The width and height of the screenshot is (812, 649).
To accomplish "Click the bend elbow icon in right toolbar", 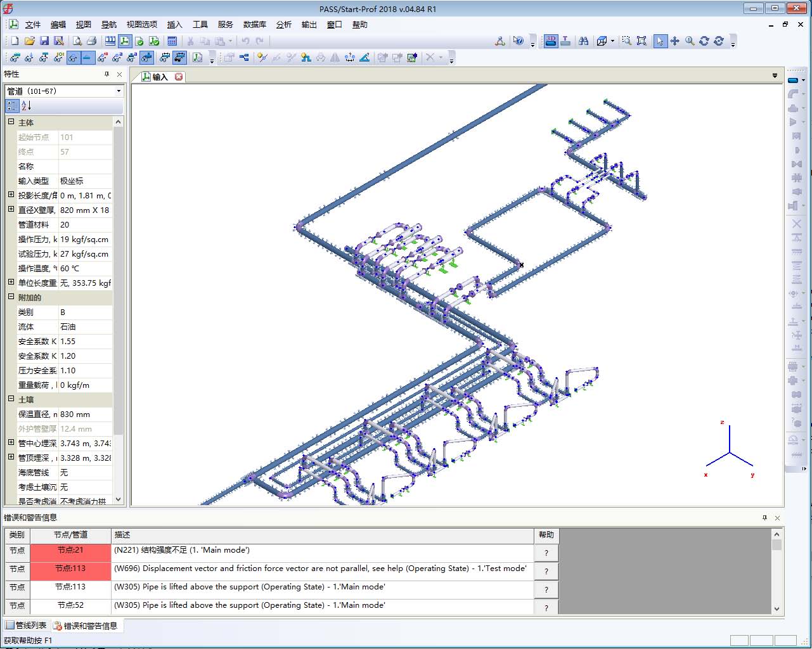I will 792,94.
